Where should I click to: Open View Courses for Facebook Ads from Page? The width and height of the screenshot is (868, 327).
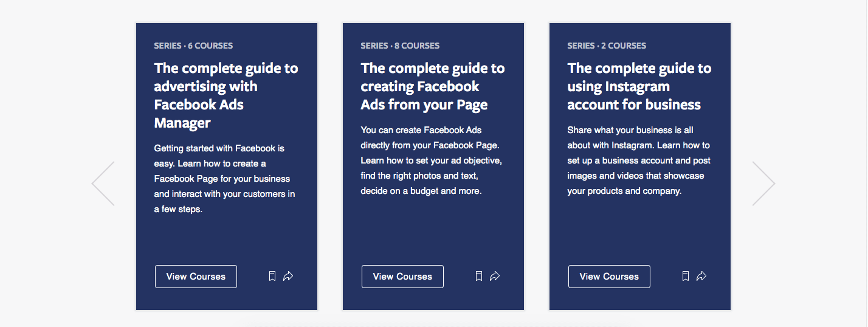(x=402, y=277)
